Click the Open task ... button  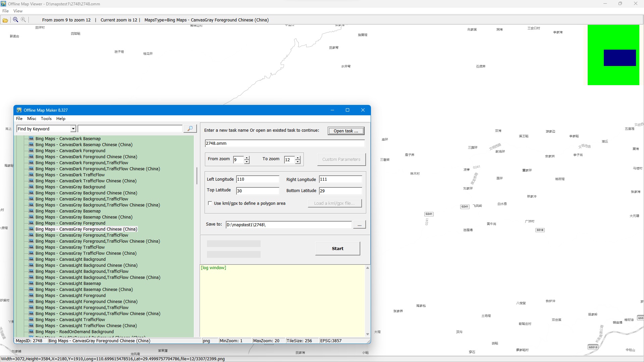[x=346, y=131]
